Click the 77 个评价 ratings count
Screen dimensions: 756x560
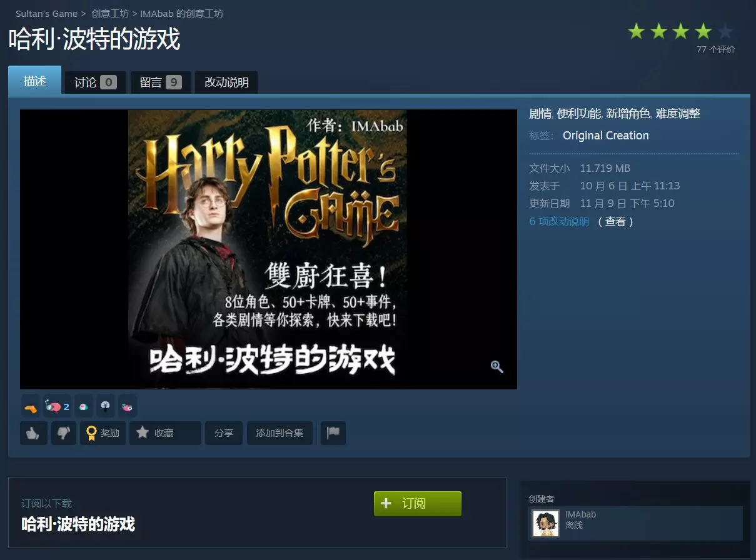716,49
